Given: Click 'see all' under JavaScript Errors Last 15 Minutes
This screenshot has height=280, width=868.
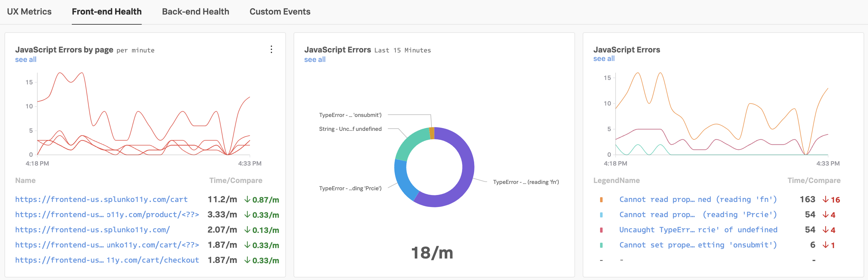Looking at the screenshot, I should 315,59.
